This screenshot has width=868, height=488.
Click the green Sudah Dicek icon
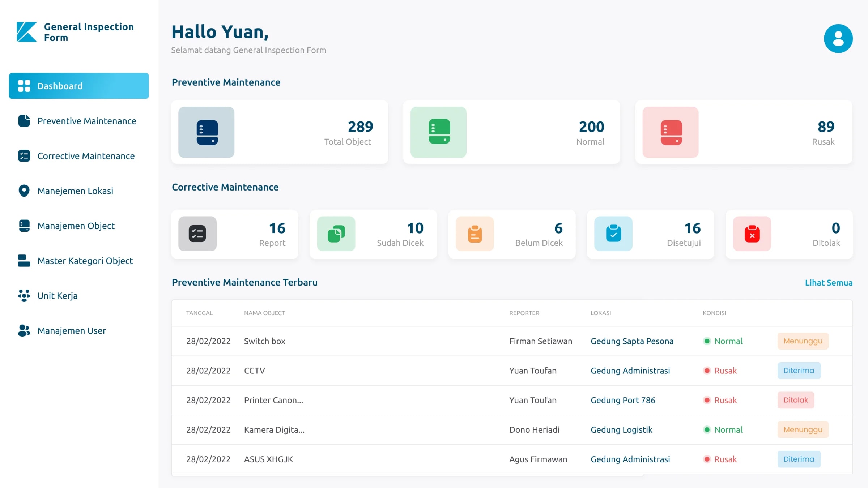336,234
